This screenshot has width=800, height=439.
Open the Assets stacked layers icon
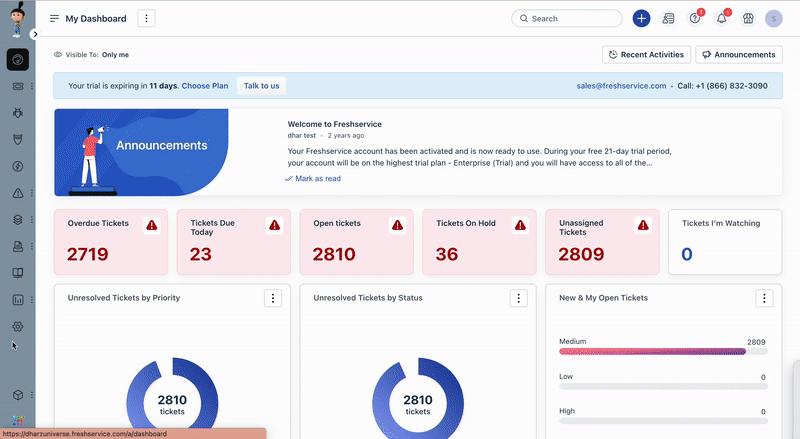pos(18,220)
